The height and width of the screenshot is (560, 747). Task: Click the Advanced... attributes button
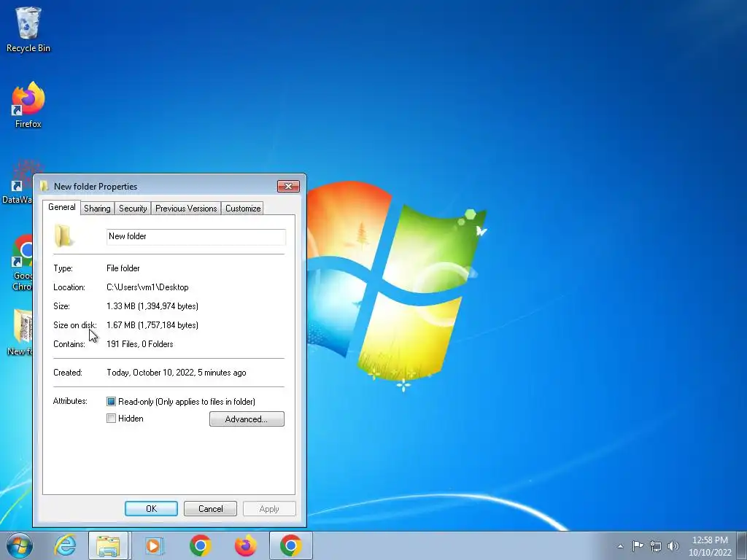[x=247, y=419]
